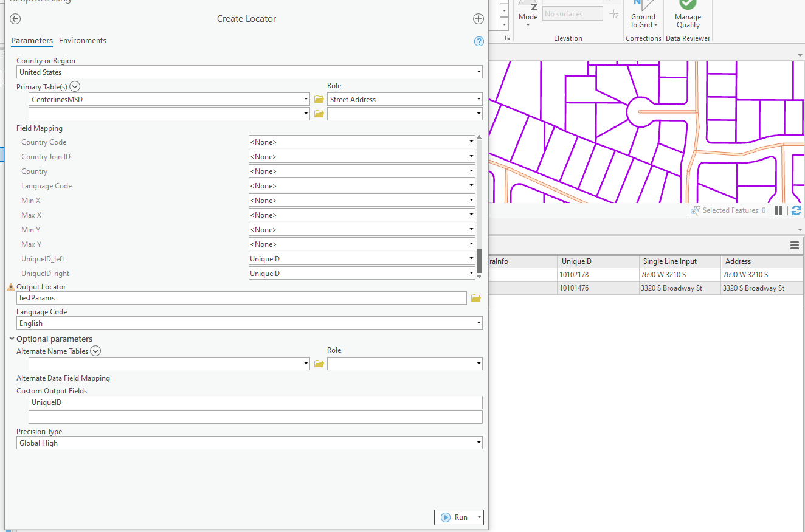Open the Precision Type dropdown showing Global High
Viewport: 805px width, 532px height.
479,443
